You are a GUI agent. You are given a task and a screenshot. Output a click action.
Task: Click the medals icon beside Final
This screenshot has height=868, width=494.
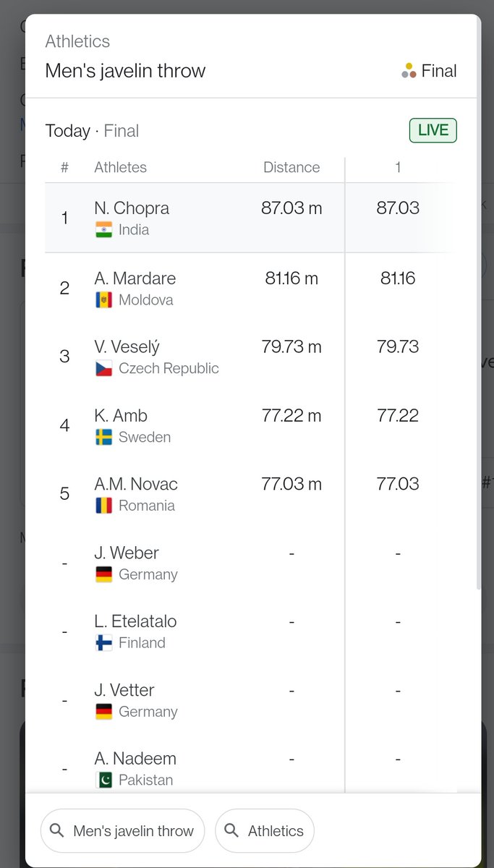coord(409,71)
